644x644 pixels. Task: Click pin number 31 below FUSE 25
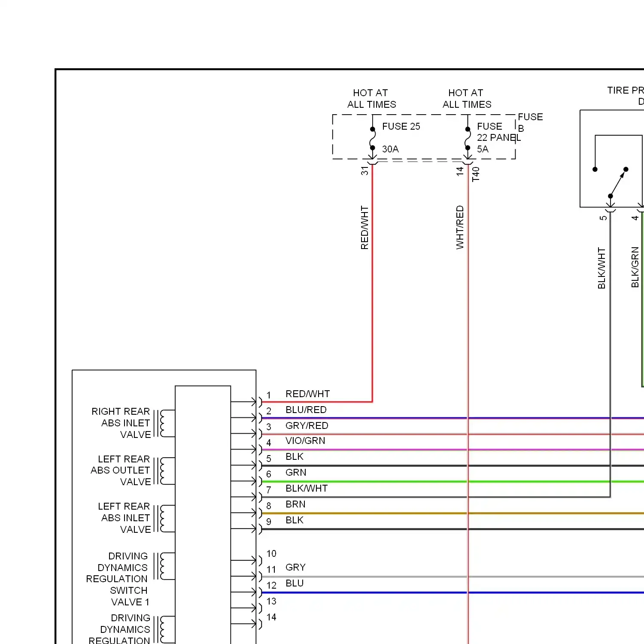[365, 171]
